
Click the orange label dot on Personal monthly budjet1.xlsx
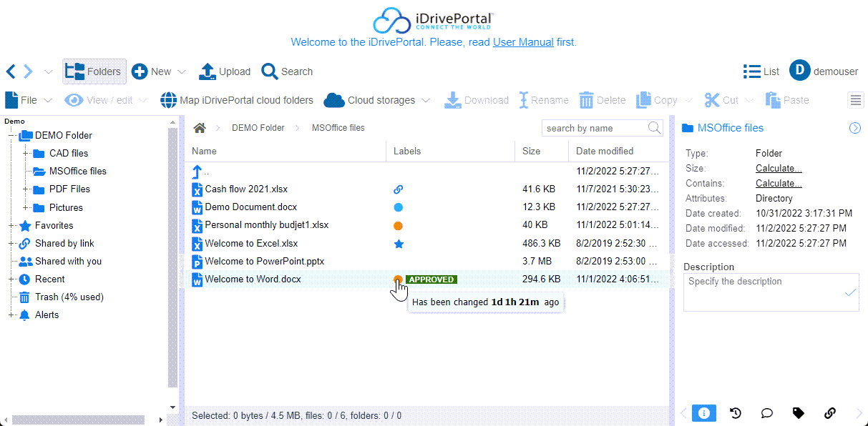click(x=399, y=226)
